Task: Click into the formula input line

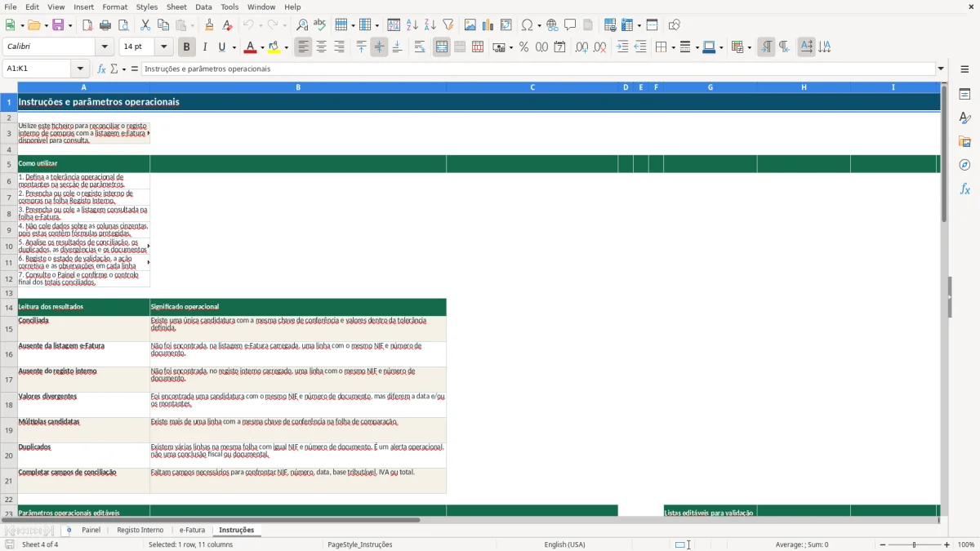Action: pos(539,69)
